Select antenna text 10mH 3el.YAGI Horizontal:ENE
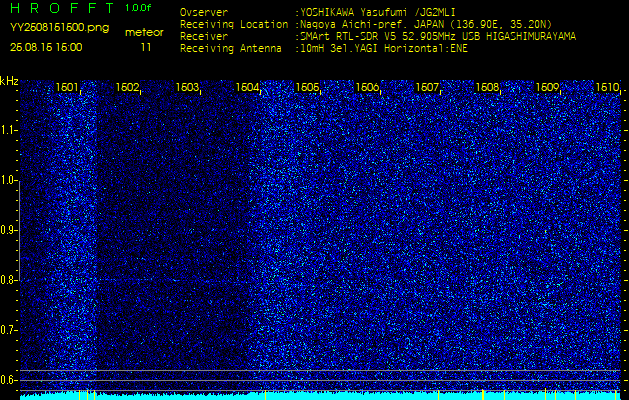Viewport: 629px width, 400px height. (x=383, y=49)
